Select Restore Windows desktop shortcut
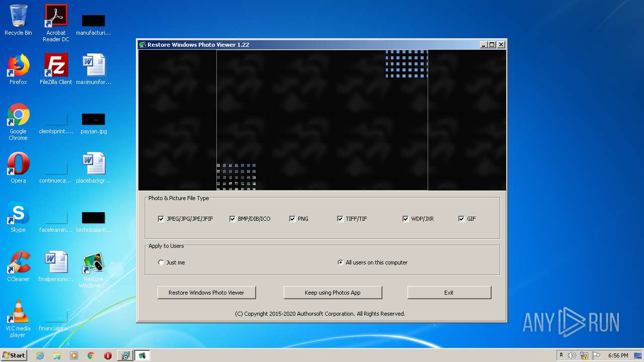This screenshot has height=362, width=644. click(93, 270)
